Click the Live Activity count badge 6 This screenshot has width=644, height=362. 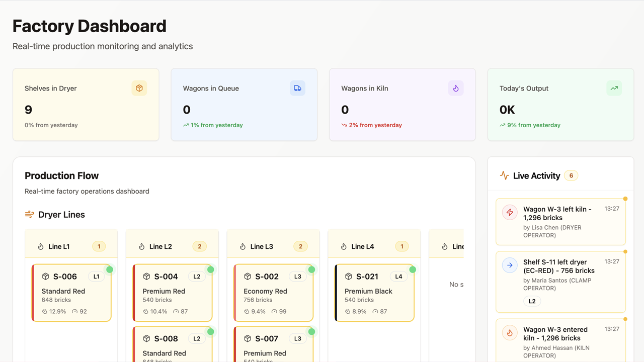(571, 175)
